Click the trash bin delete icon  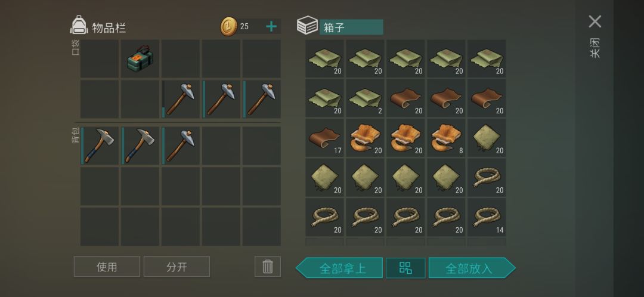click(267, 267)
